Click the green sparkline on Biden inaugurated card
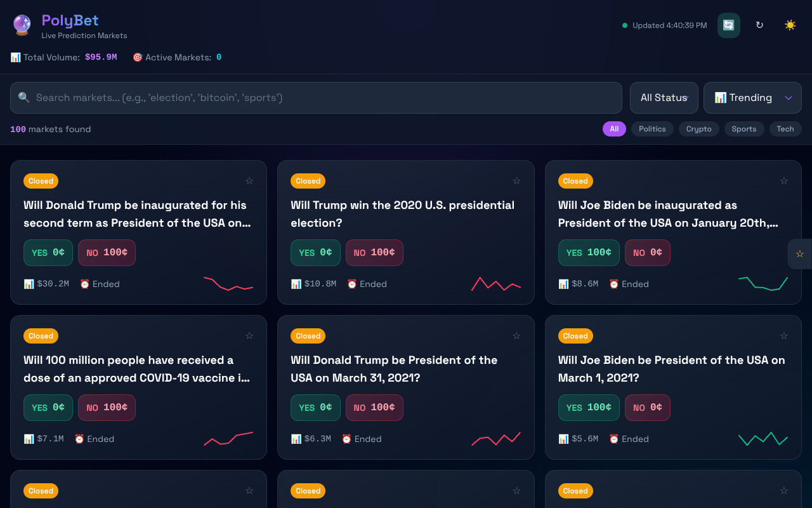 763,283
